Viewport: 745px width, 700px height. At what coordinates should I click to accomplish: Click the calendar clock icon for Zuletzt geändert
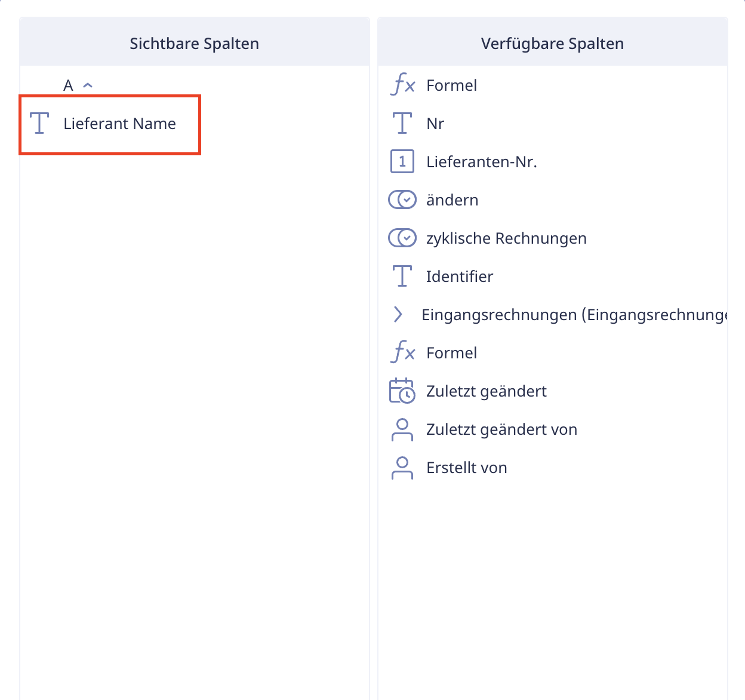tap(402, 391)
